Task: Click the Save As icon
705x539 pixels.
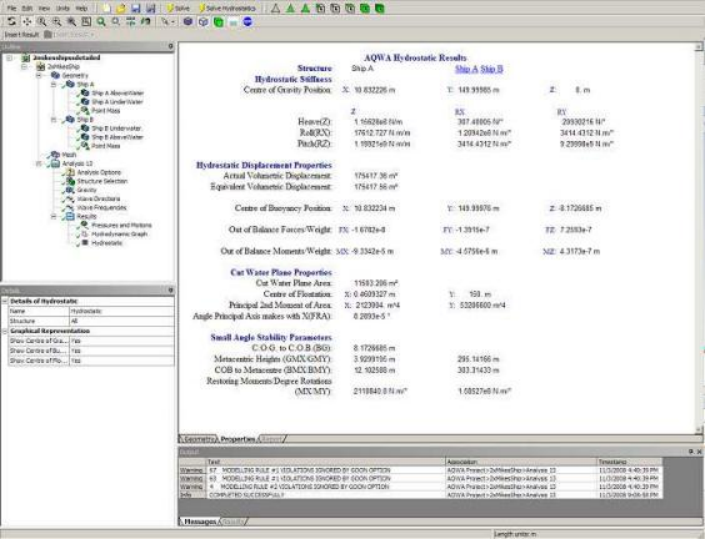Action: tap(151, 8)
